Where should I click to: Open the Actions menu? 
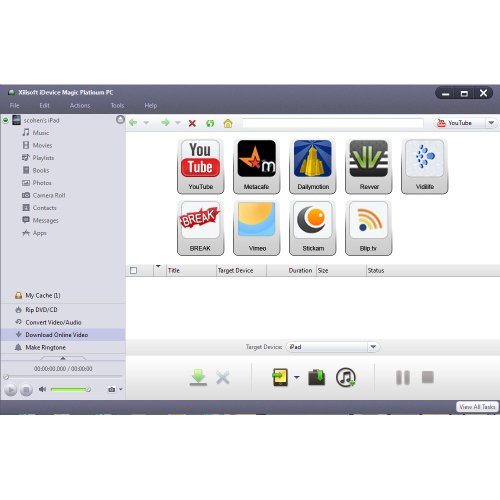click(80, 105)
